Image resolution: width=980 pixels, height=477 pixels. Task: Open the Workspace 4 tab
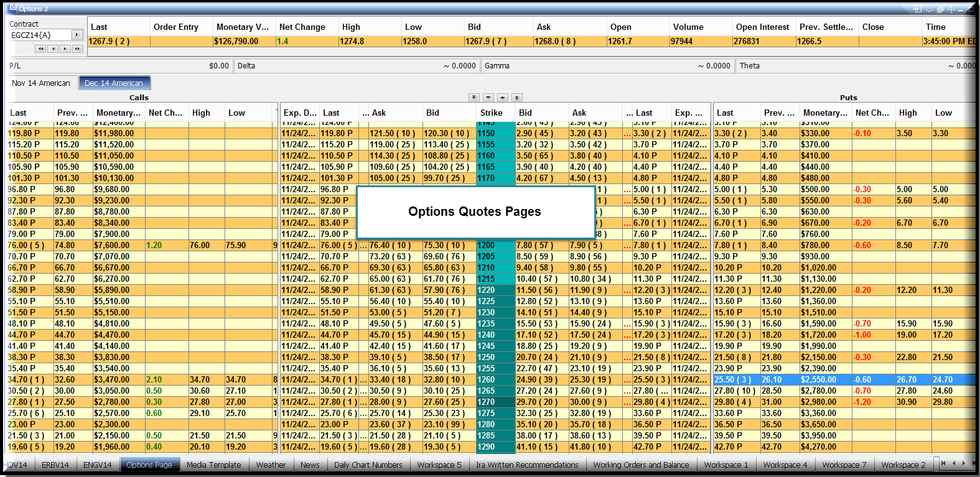coord(785,465)
